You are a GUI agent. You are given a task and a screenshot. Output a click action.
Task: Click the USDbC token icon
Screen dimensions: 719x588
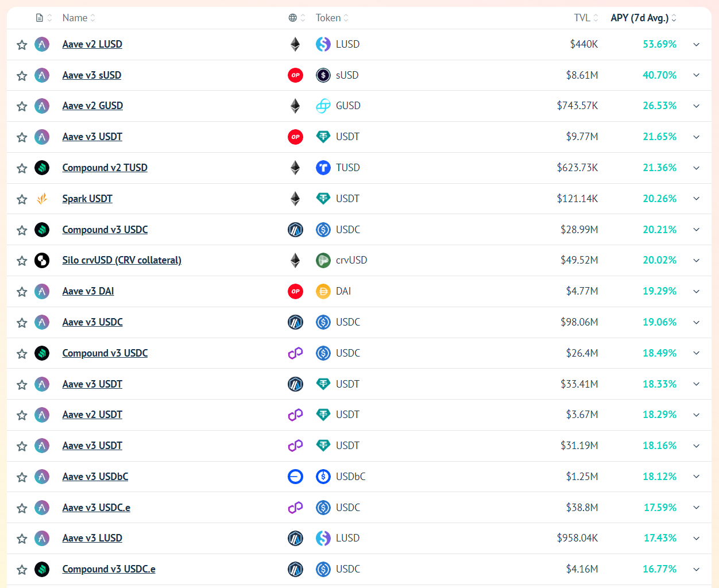click(x=323, y=477)
